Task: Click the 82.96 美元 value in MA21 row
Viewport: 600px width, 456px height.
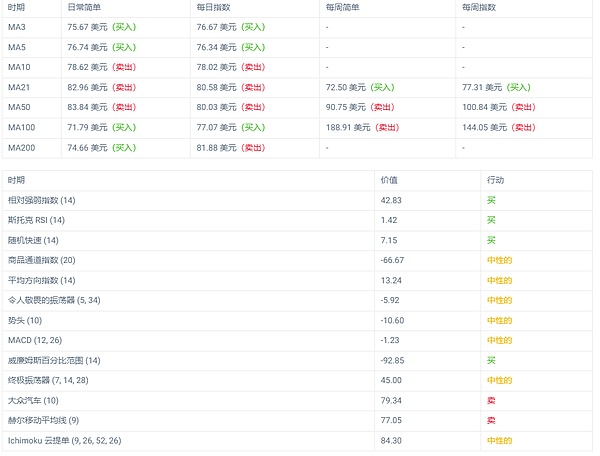Action: 88,87
